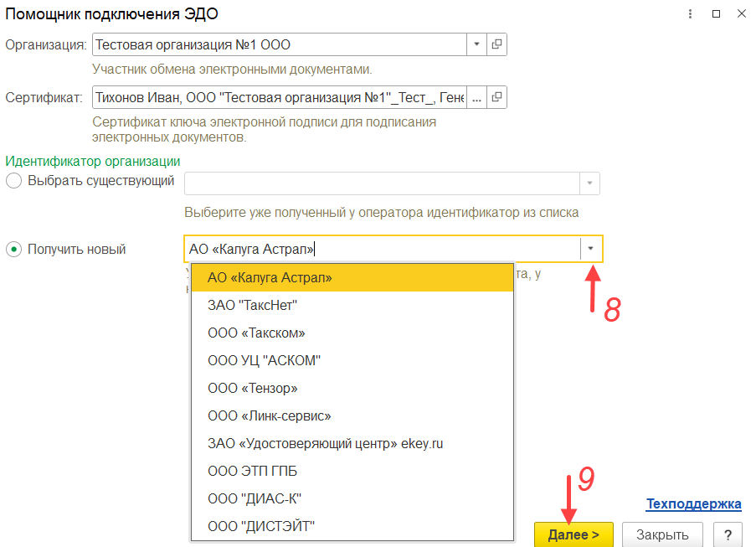The height and width of the screenshot is (547, 756).
Task: Click the Сертификат input field
Action: (x=280, y=97)
